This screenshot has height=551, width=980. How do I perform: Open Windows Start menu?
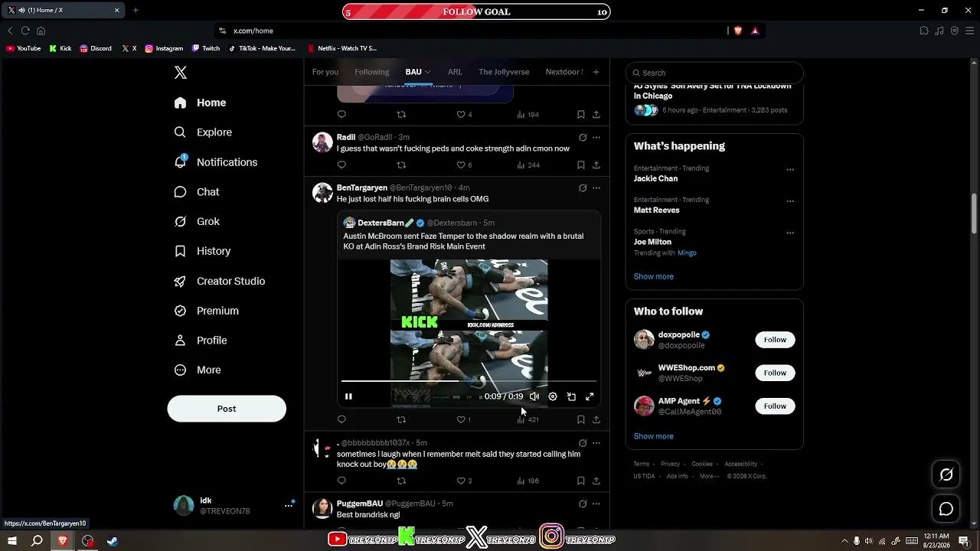(x=12, y=541)
